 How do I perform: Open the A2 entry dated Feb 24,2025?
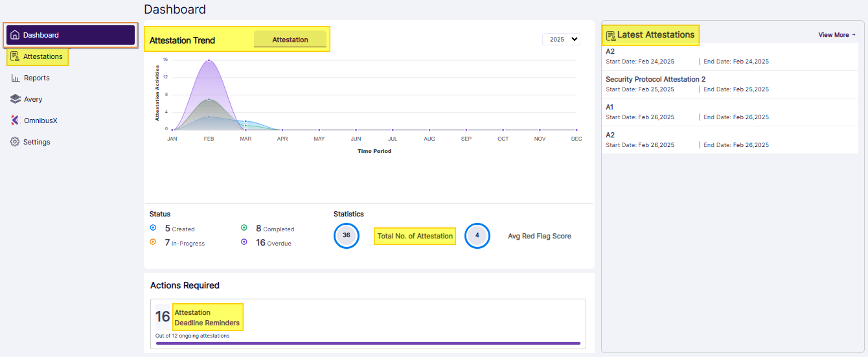click(729, 56)
